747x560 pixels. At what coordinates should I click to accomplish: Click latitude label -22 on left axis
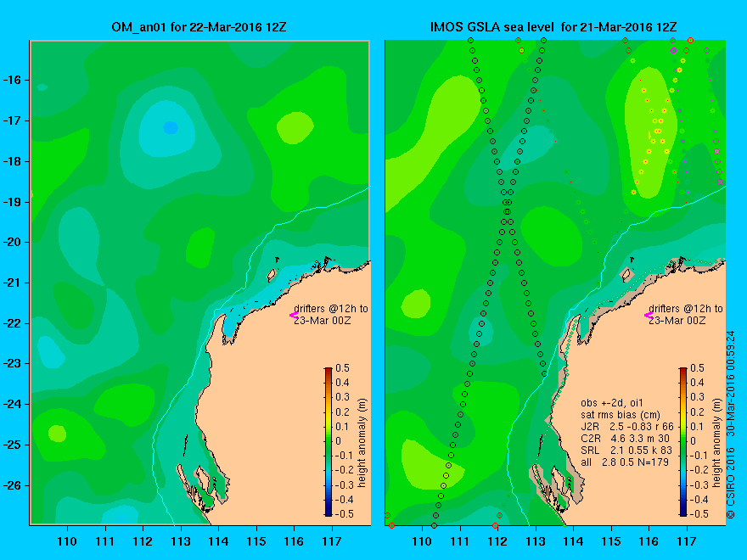[13, 323]
